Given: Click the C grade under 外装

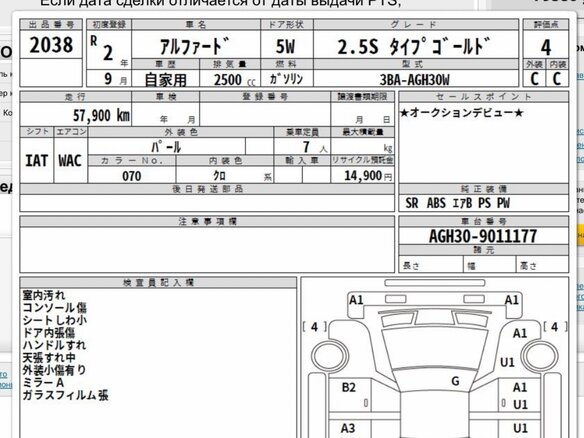Looking at the screenshot, I should click(534, 79).
